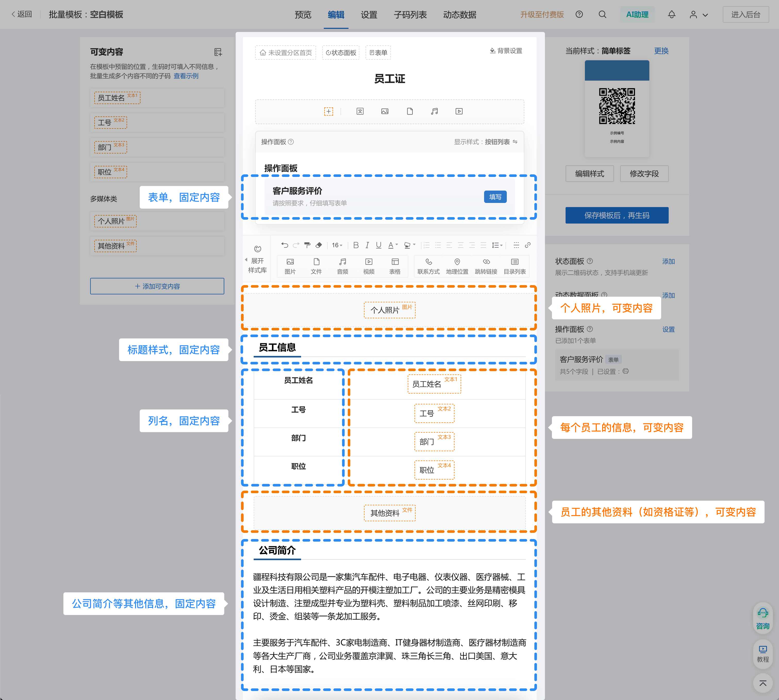Screen dimensions: 779x700
Task: Expand the line spacing dropdown
Action: pos(497,245)
